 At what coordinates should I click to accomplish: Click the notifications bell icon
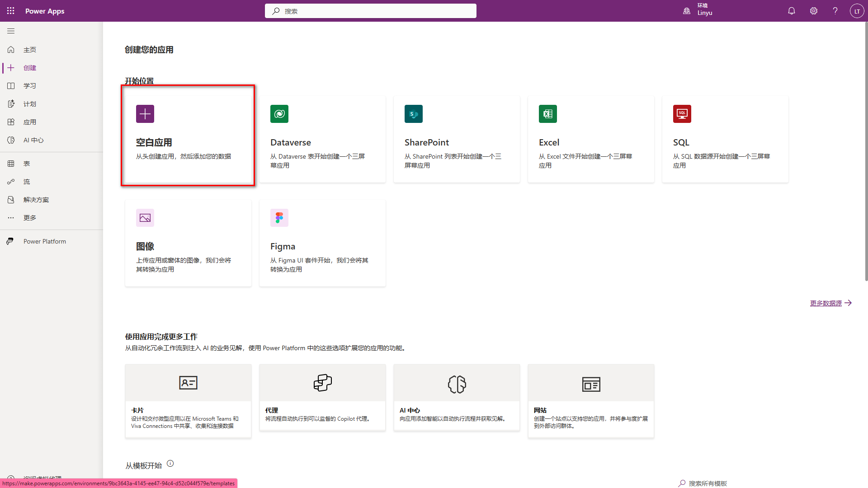(x=791, y=11)
